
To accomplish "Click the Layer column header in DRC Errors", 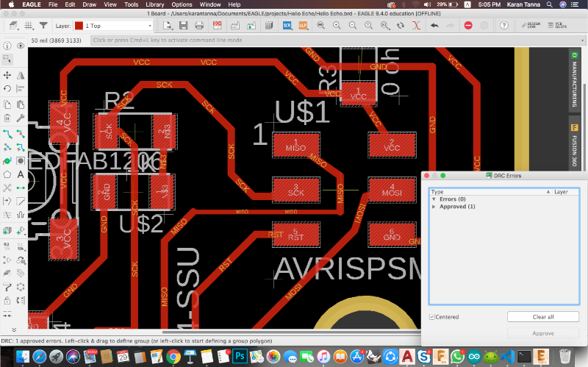I will [x=561, y=192].
